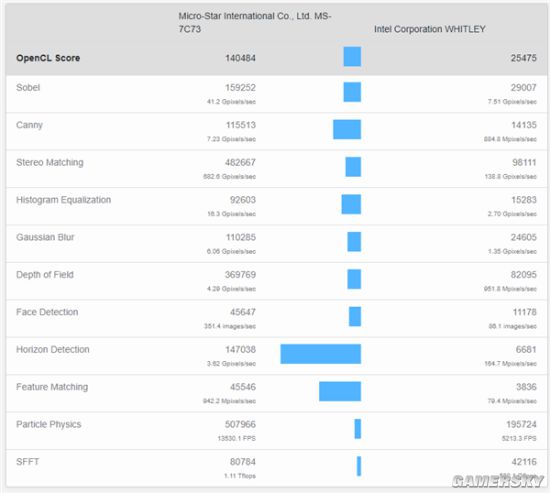The width and height of the screenshot is (550, 493).
Task: Click the Canny comparison bar
Action: point(347,129)
